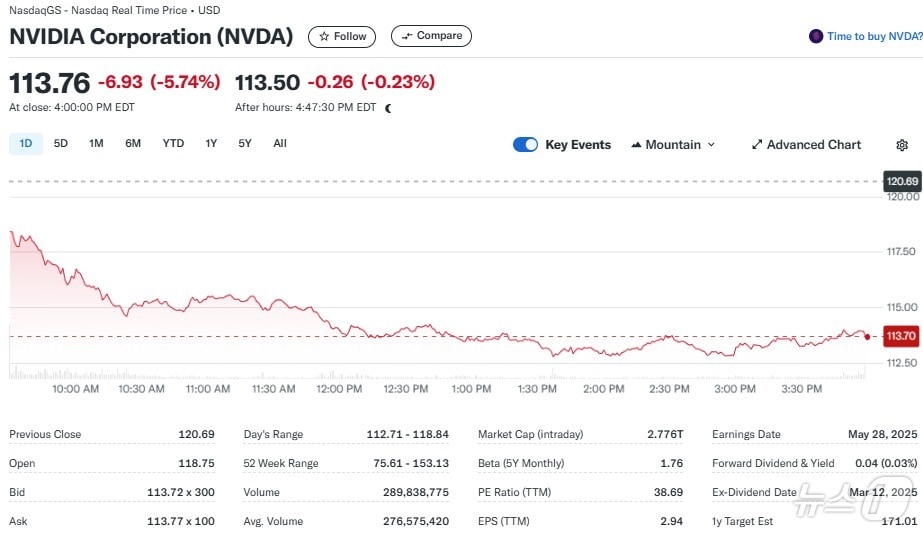Click the mountain icon next to Mountain

[636, 145]
